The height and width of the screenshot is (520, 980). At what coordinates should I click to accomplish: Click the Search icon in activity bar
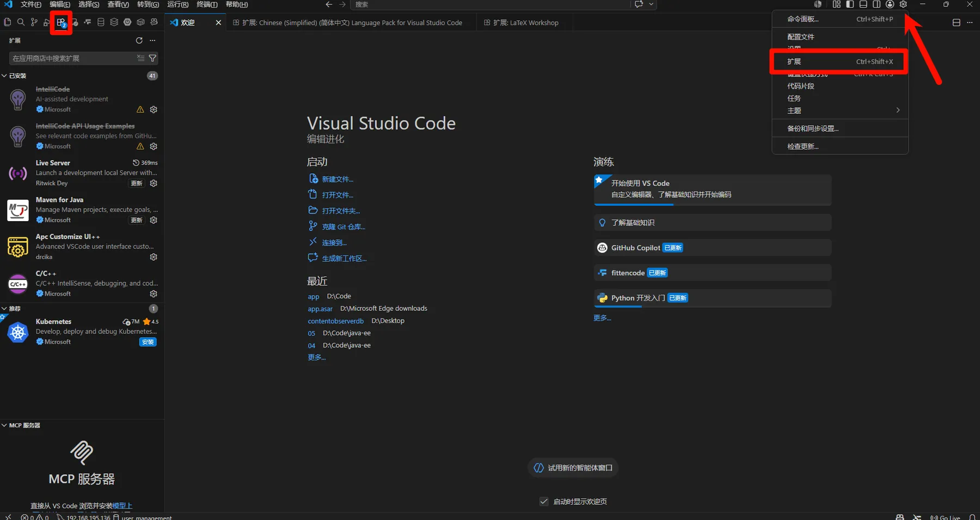(21, 22)
